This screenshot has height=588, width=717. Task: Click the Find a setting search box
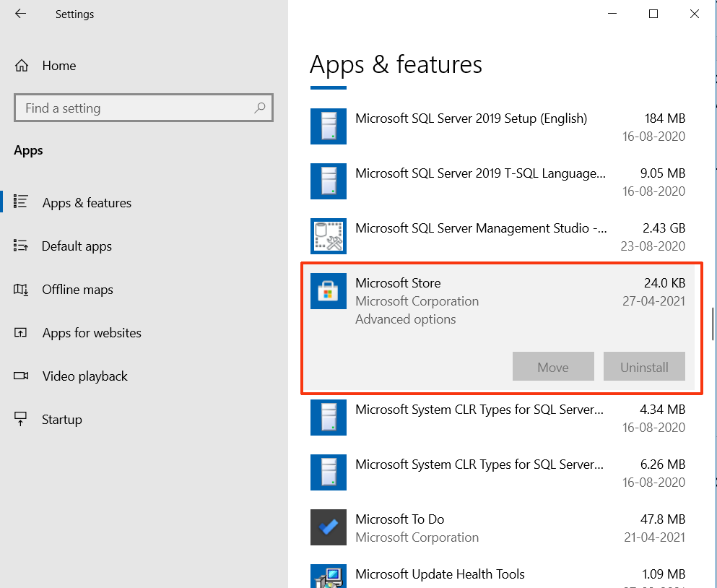144,108
